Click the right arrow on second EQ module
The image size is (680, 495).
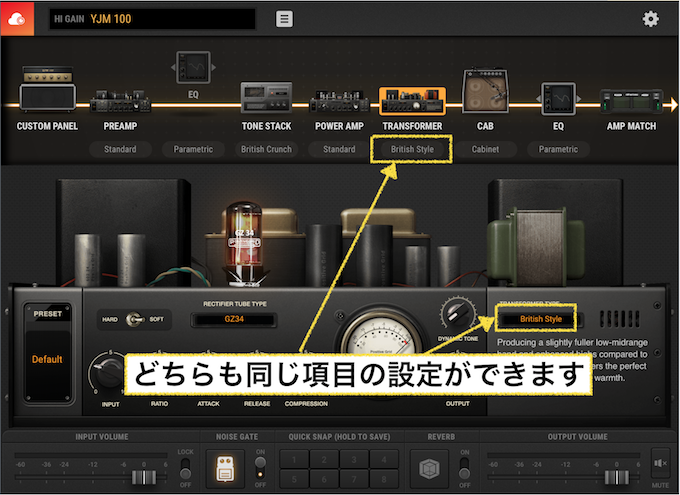[579, 99]
